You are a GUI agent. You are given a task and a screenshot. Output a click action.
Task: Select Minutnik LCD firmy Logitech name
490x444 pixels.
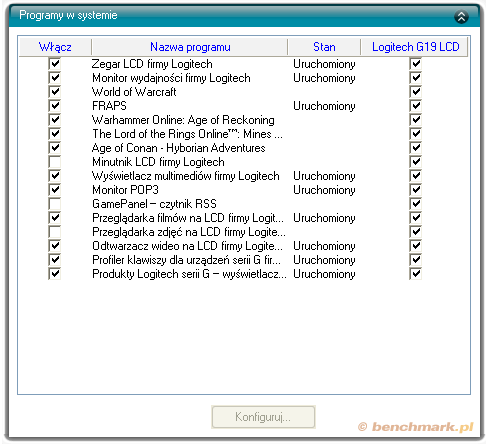point(158,162)
